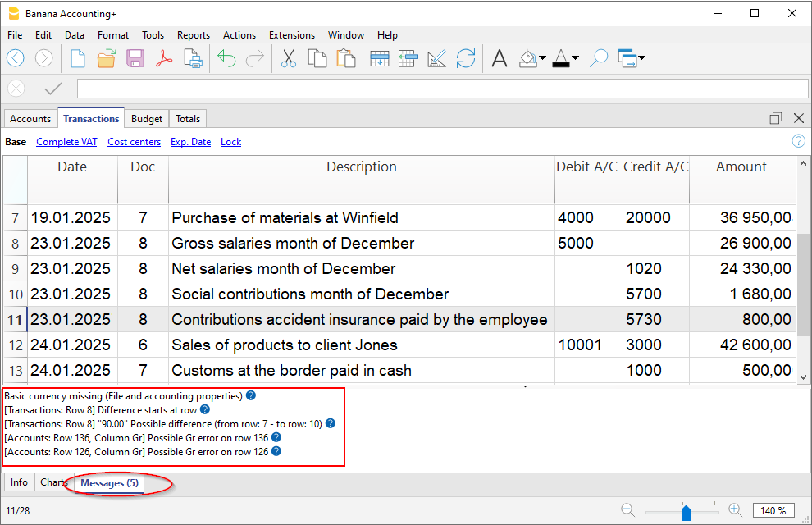Open a file with the folder icon
This screenshot has width=812, height=525.
pyautogui.click(x=107, y=58)
